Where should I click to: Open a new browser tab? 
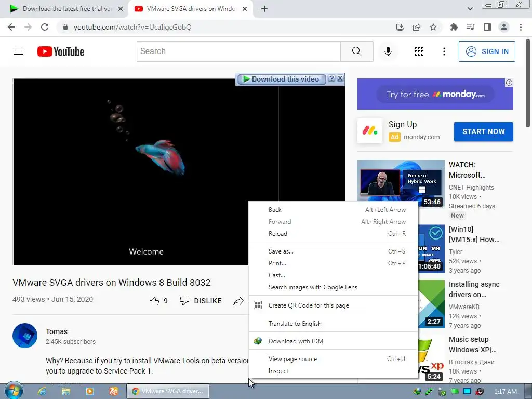pos(264,9)
